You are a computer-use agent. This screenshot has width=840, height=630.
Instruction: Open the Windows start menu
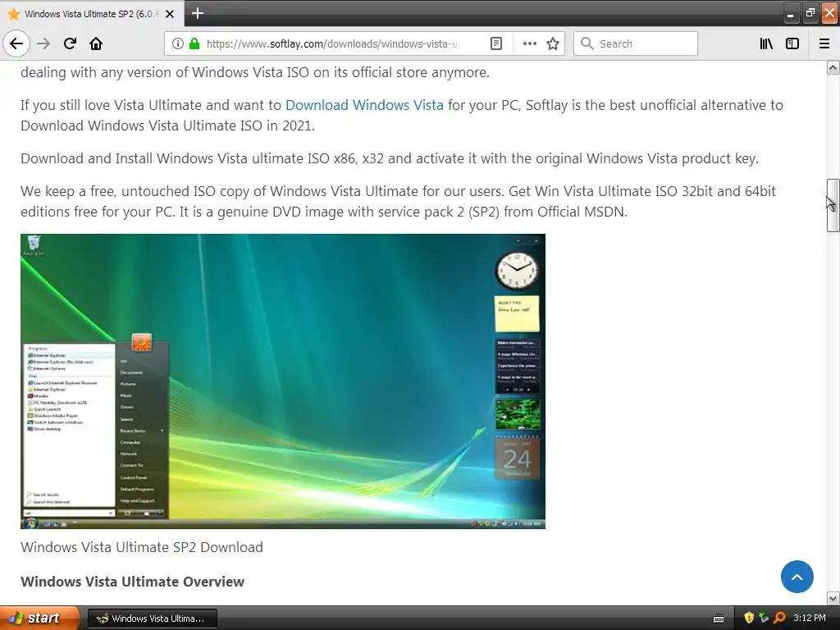(39, 618)
